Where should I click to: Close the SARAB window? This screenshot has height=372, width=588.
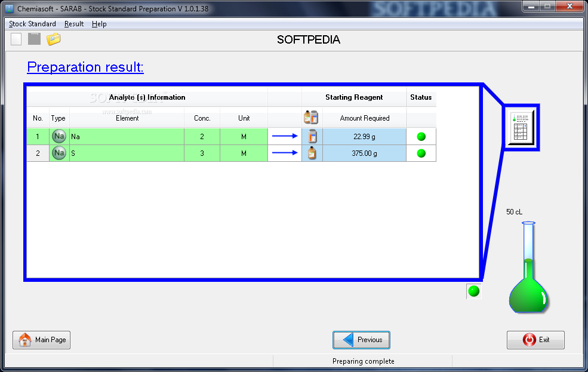(569, 7)
